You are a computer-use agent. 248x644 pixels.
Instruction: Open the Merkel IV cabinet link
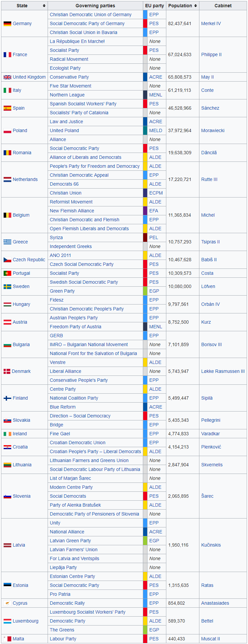211,24
